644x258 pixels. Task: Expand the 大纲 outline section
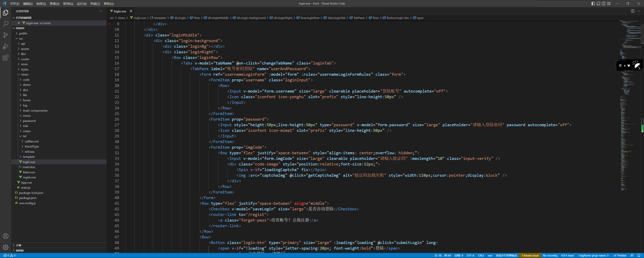(18, 245)
